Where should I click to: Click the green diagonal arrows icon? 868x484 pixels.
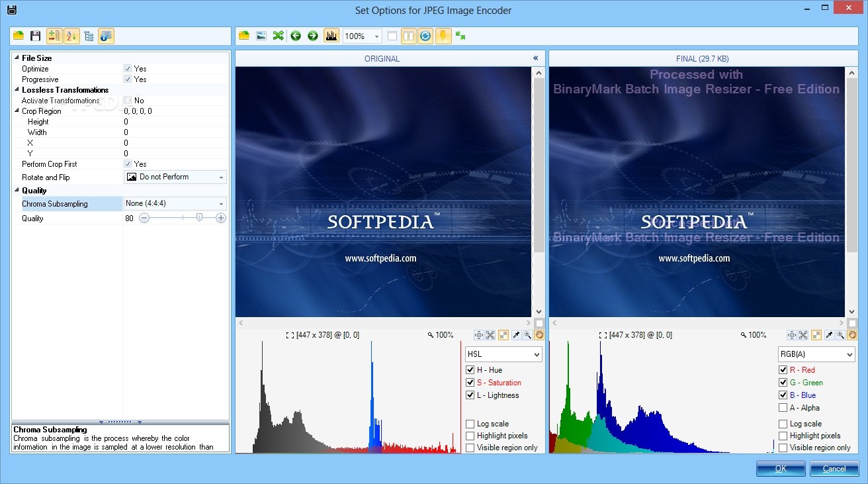[460, 36]
